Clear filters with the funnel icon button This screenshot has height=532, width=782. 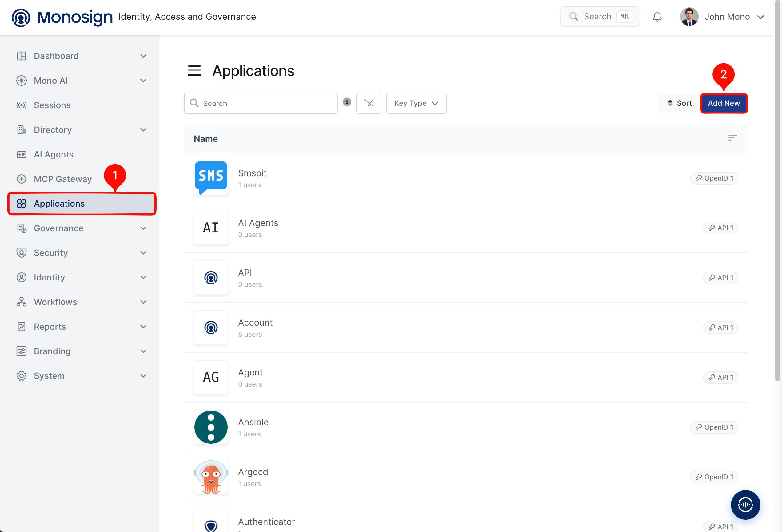coord(369,103)
